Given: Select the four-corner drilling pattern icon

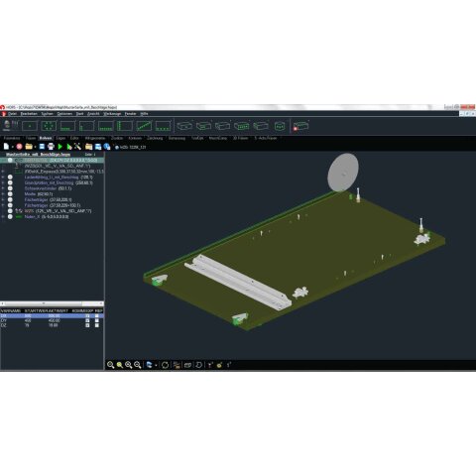Looking at the screenshot, I should pyautogui.click(x=49, y=126).
